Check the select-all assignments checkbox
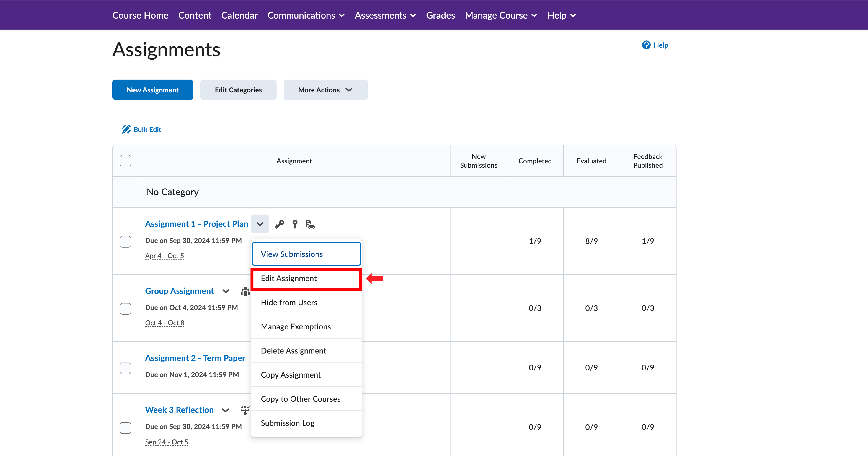The height and width of the screenshot is (456, 868). pyautogui.click(x=125, y=161)
